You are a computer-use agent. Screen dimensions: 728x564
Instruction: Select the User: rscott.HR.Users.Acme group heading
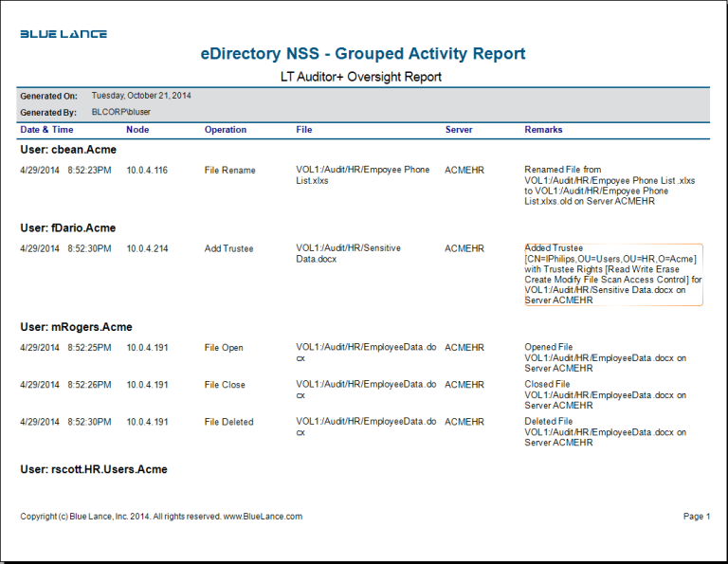[x=94, y=470]
